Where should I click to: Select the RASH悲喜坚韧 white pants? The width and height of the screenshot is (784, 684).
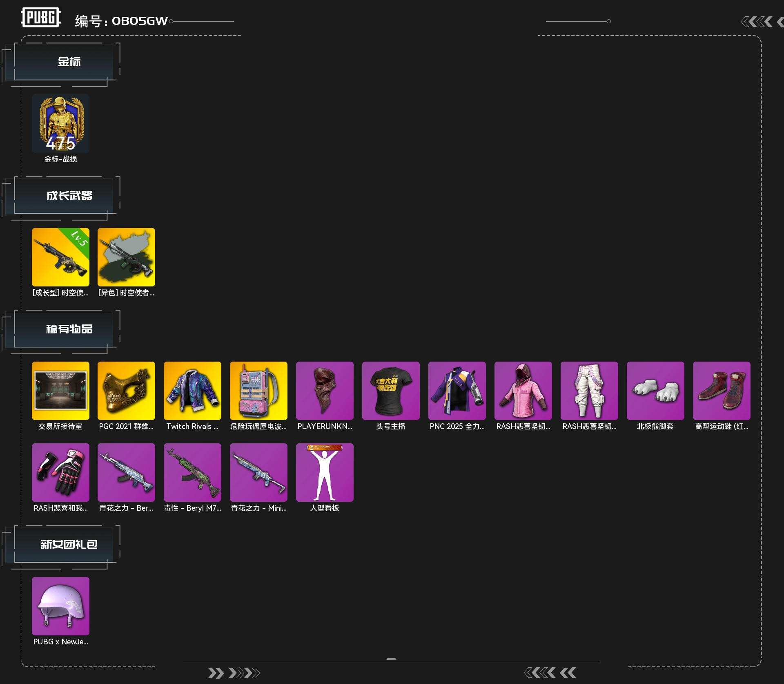click(x=589, y=391)
